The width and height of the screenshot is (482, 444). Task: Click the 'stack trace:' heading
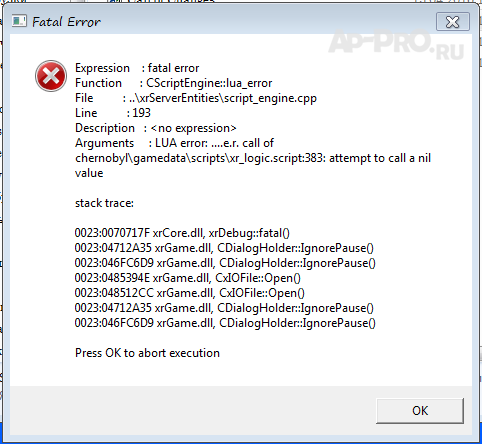click(104, 203)
